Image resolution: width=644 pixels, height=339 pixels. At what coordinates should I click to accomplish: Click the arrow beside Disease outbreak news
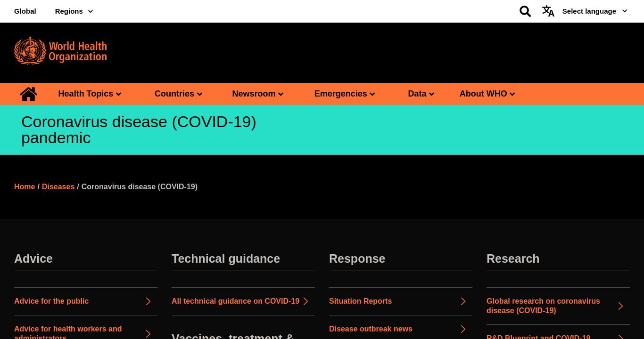463,329
